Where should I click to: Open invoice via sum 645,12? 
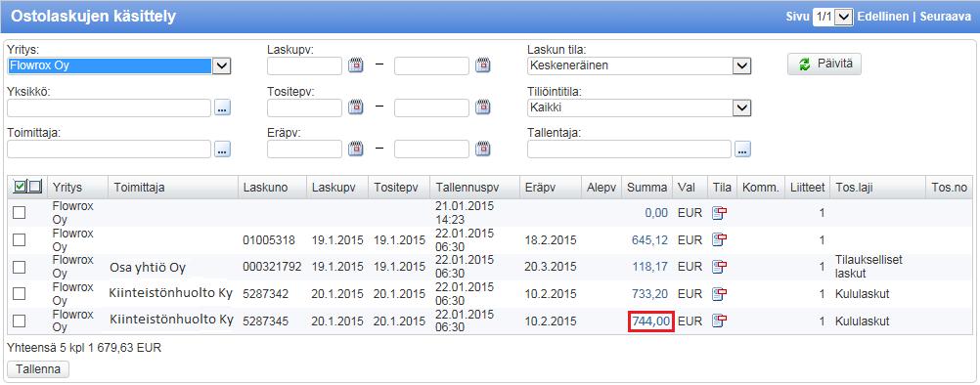[x=648, y=240]
